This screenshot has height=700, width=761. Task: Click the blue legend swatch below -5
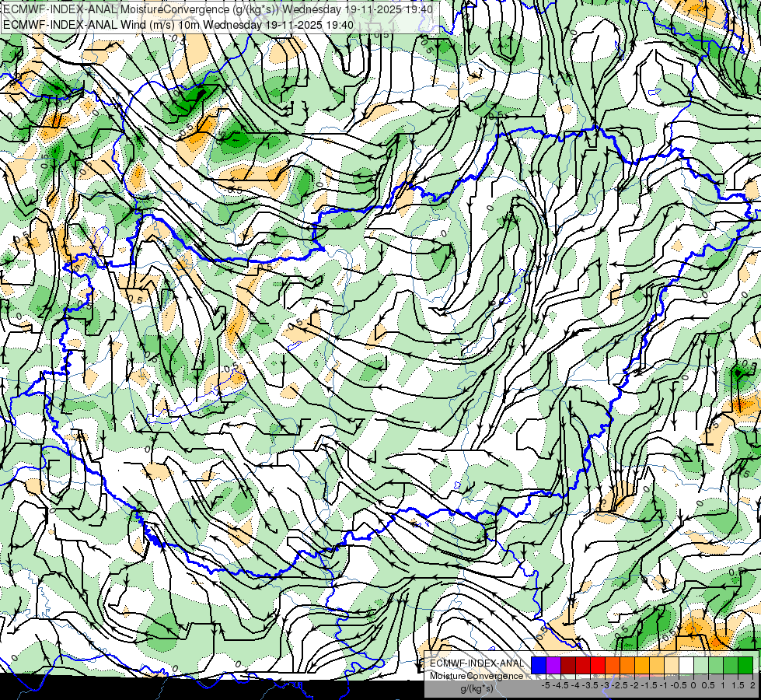[539, 665]
